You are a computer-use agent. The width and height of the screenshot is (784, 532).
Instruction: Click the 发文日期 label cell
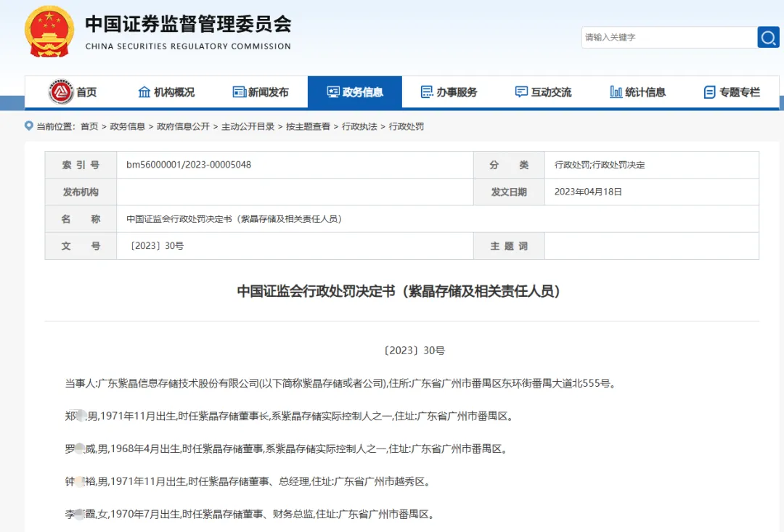(509, 192)
